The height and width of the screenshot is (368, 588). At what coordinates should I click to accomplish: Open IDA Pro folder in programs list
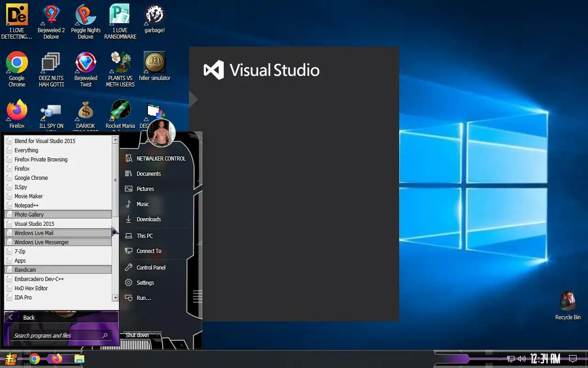[x=58, y=297]
